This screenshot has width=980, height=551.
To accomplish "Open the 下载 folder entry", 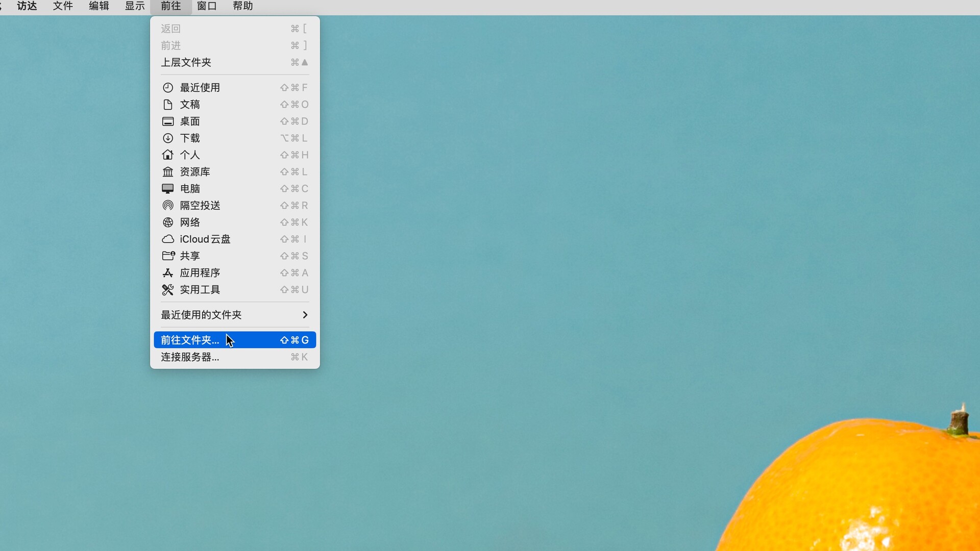I will (235, 138).
